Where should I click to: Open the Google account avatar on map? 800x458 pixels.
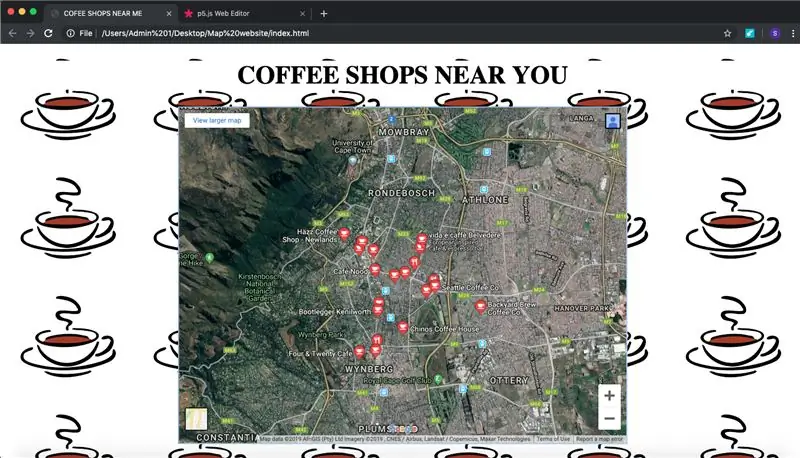[613, 121]
